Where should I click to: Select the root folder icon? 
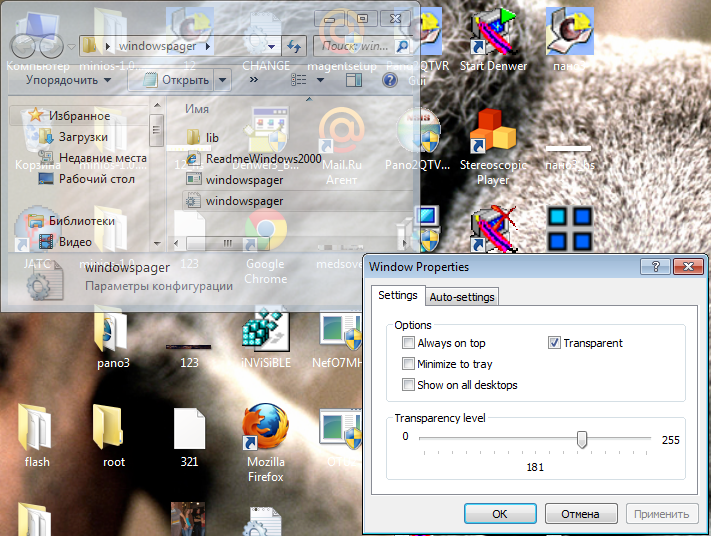(x=112, y=437)
